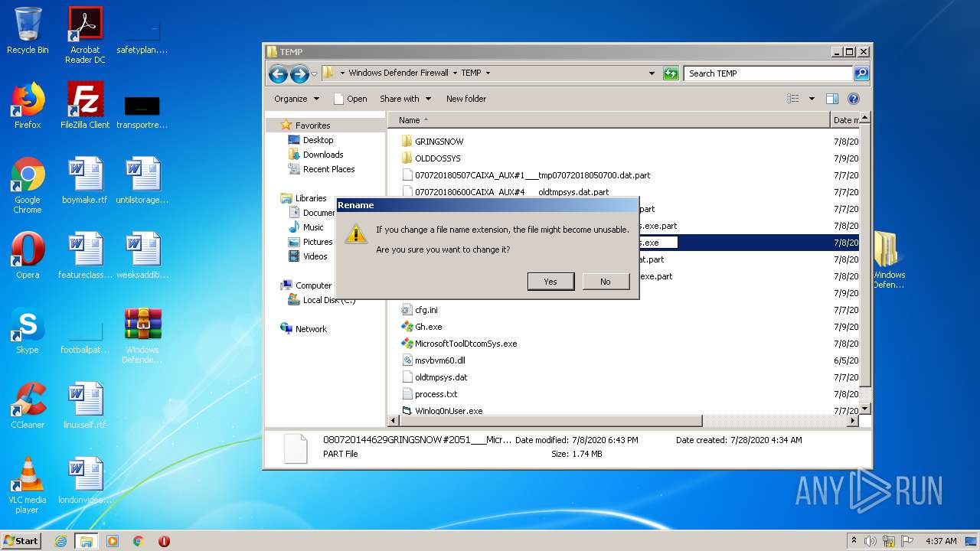Viewport: 980px width, 551px height.
Task: Open Internet Explorer from taskbar
Action: pyautogui.click(x=61, y=540)
